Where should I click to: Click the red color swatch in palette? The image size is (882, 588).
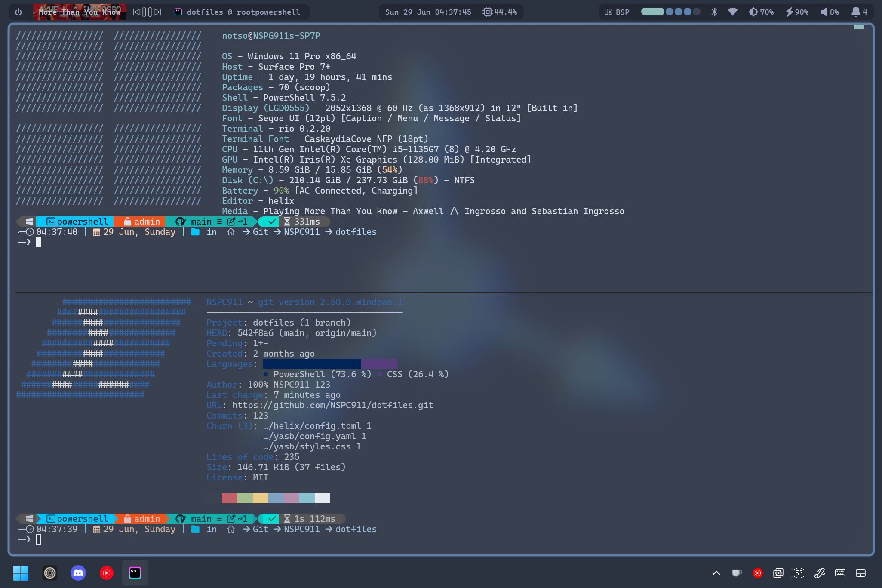coord(229,498)
